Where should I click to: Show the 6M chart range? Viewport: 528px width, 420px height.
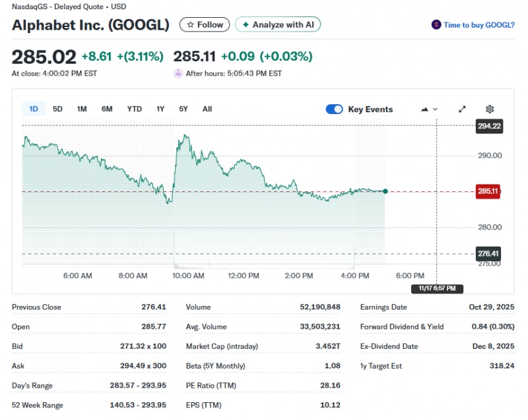tap(107, 109)
